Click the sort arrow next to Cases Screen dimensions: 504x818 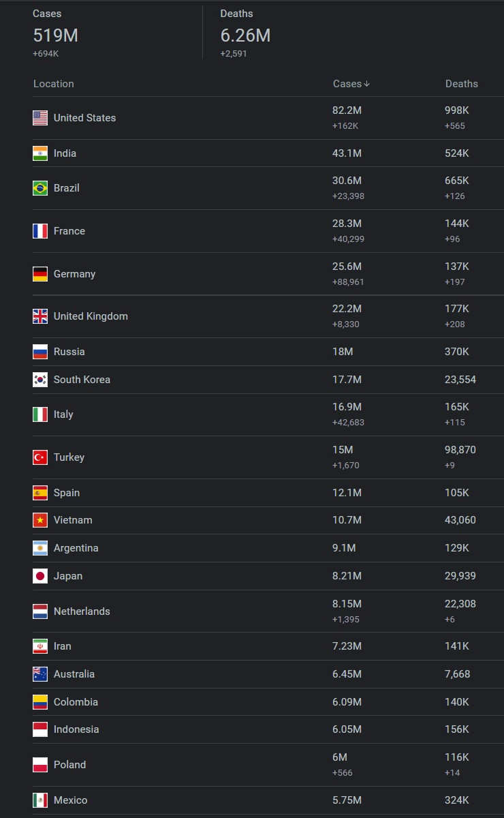click(x=367, y=84)
